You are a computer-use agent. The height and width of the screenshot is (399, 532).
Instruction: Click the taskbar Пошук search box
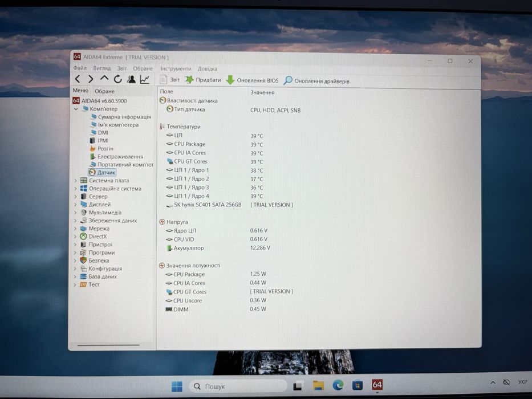click(x=238, y=386)
